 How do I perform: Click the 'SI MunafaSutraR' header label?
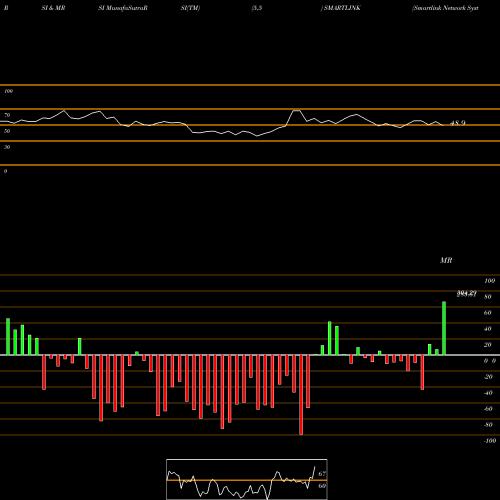(x=123, y=8)
